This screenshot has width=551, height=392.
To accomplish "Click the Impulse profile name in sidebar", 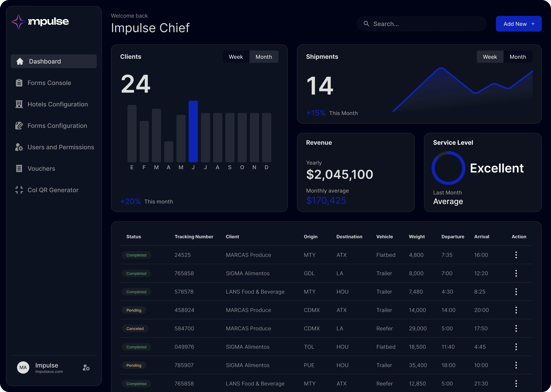I will coord(46,365).
